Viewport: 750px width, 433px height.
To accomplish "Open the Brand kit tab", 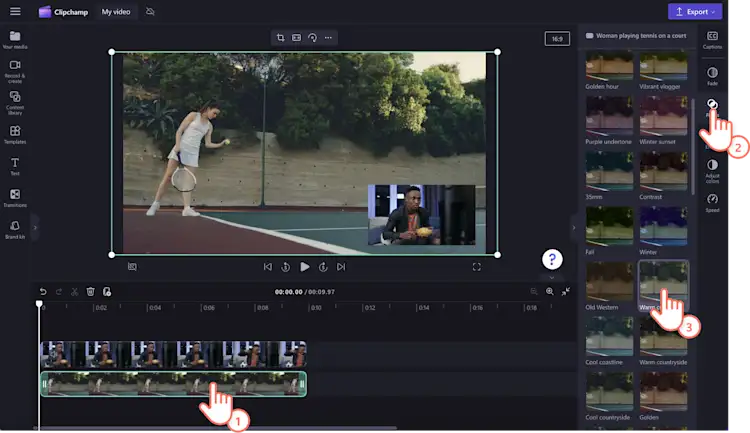I will point(15,229).
